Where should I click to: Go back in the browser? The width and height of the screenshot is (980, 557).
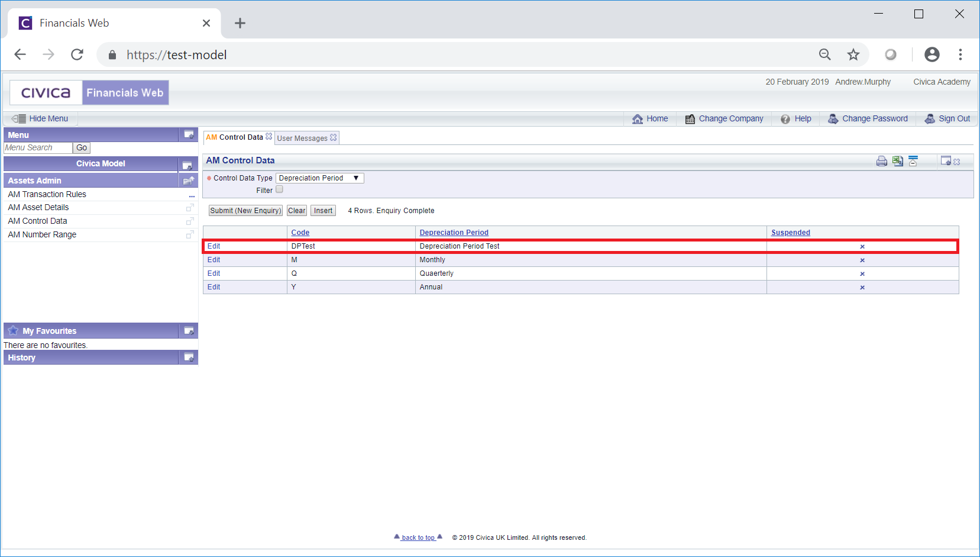pyautogui.click(x=20, y=54)
